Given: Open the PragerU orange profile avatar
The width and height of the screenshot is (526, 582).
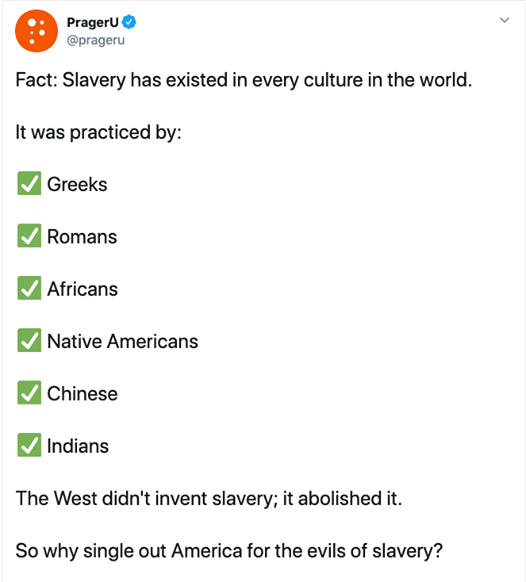Looking at the screenshot, I should click(x=36, y=31).
